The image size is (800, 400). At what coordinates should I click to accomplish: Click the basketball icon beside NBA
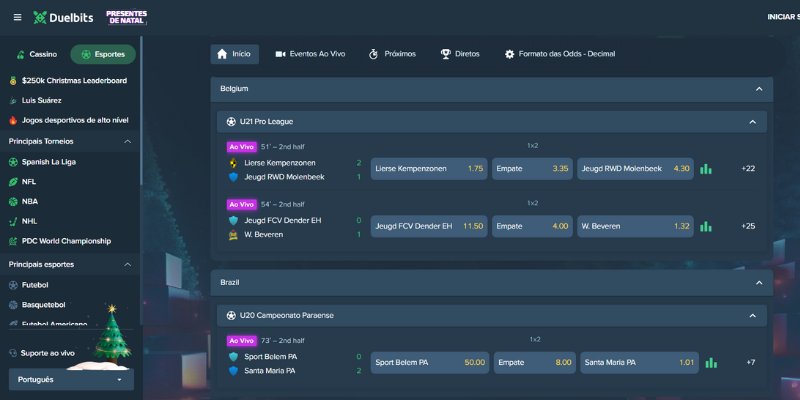pos(13,202)
